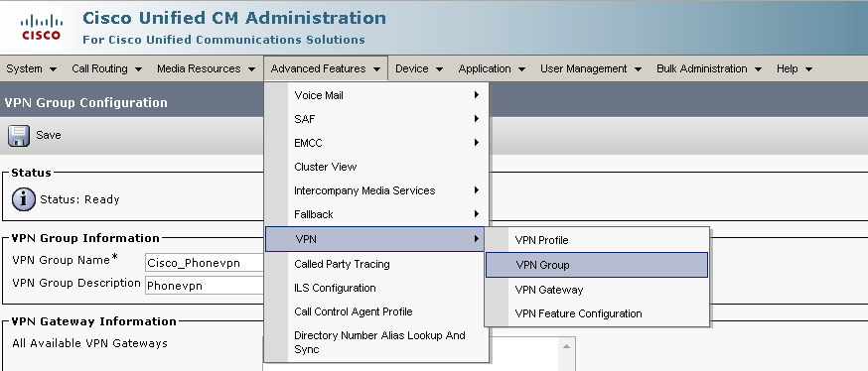Expand the SAF submenu
The image size is (868, 371).
(376, 119)
